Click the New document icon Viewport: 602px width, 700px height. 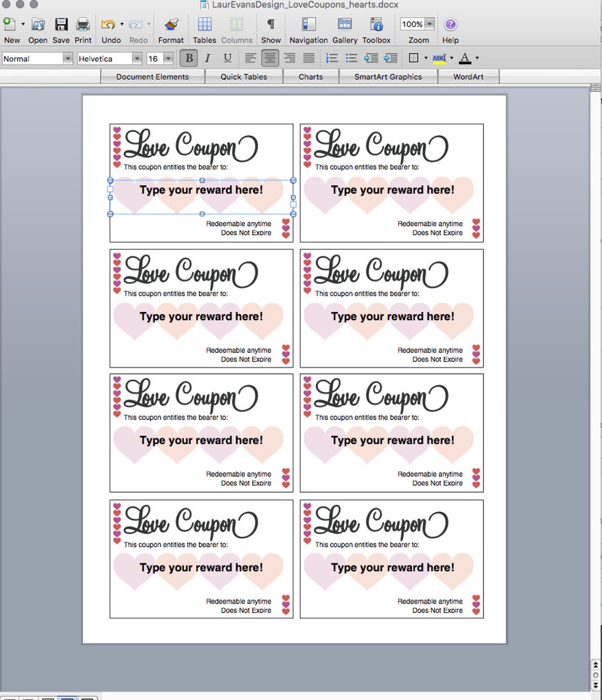[x=9, y=24]
